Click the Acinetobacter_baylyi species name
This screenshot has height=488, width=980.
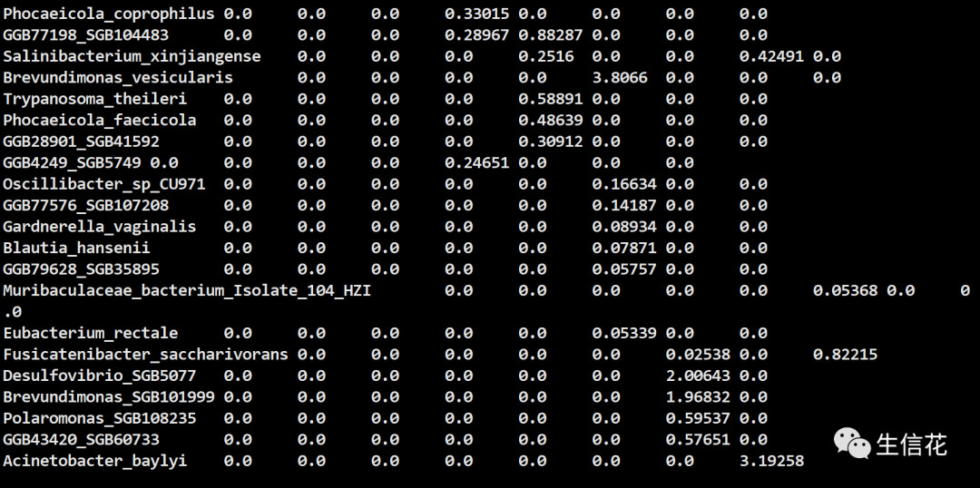click(95, 461)
